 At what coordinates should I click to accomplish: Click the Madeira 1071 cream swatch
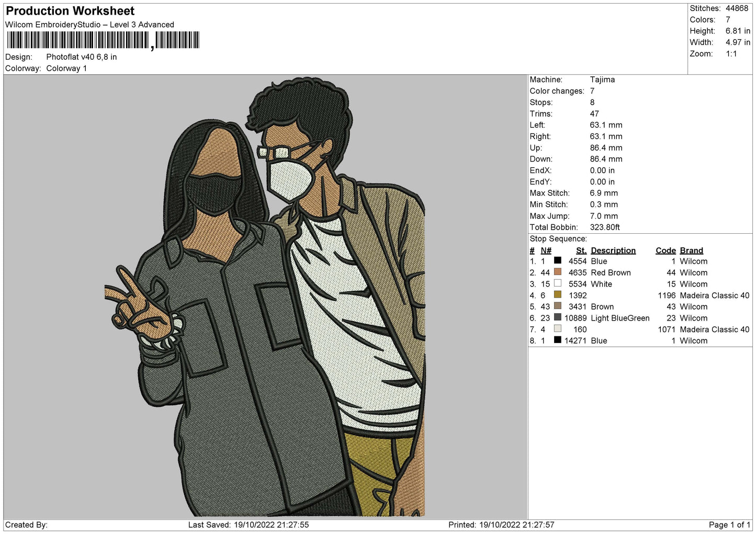pos(558,328)
